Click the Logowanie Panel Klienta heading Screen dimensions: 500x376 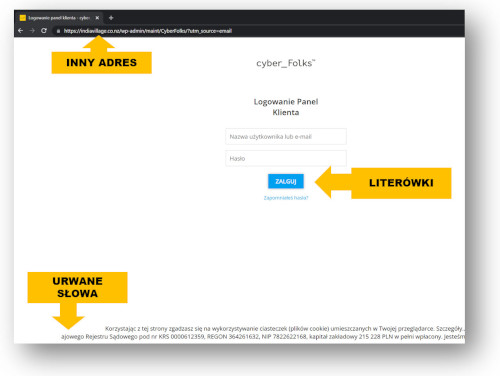coord(286,107)
